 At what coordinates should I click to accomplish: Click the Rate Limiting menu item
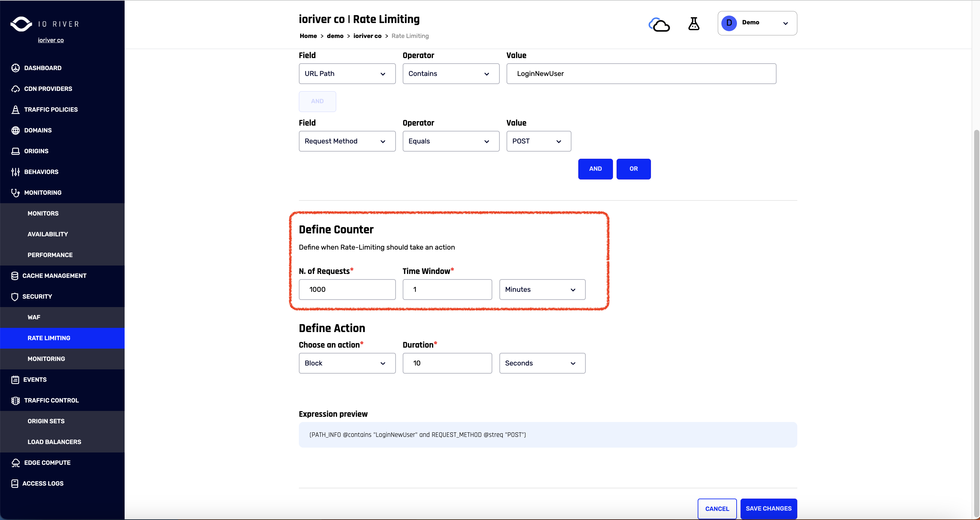tap(48, 338)
